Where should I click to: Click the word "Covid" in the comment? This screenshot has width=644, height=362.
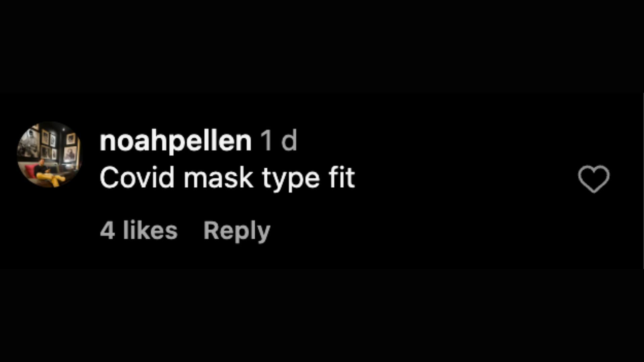pos(137,177)
